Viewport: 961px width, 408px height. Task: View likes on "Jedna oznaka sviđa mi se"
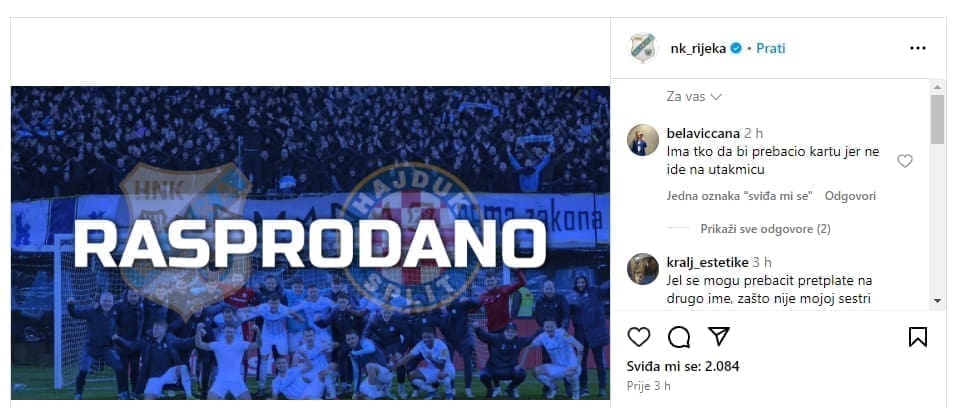740,196
